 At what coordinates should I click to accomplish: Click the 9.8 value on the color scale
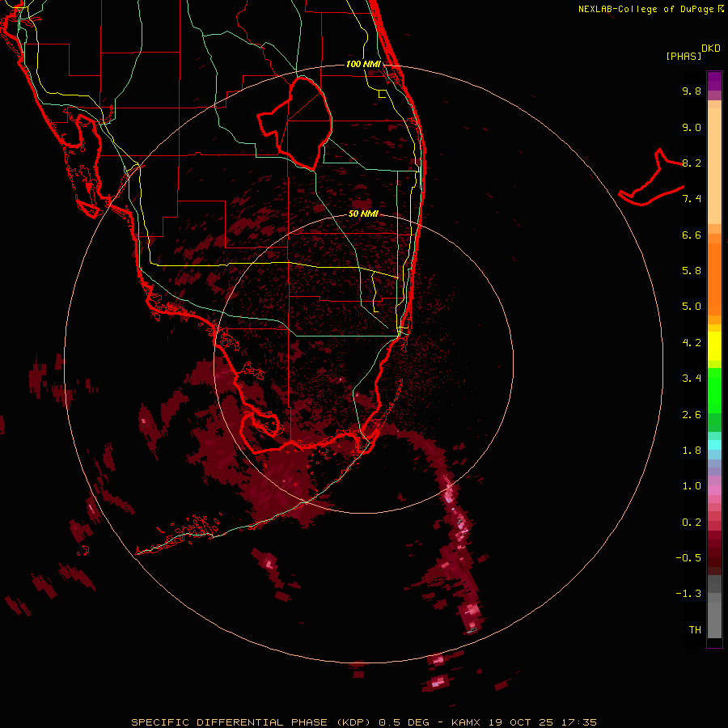click(x=692, y=91)
